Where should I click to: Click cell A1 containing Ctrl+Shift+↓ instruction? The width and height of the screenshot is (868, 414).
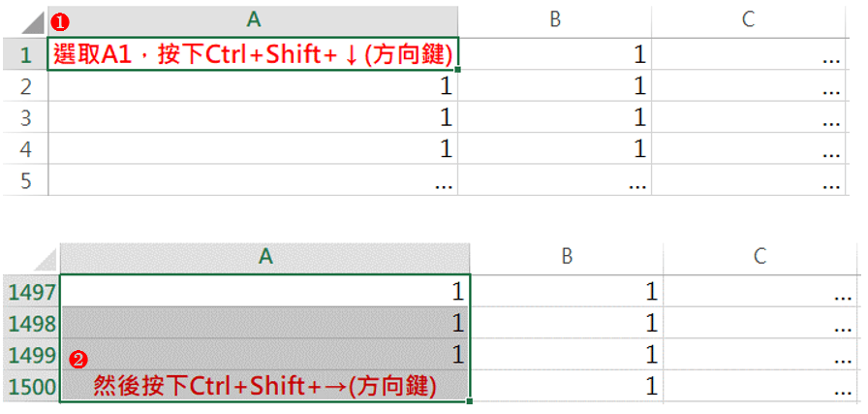click(x=253, y=53)
